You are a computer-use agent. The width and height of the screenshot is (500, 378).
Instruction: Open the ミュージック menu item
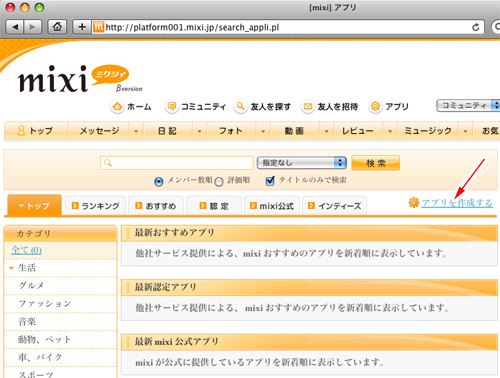tap(428, 131)
